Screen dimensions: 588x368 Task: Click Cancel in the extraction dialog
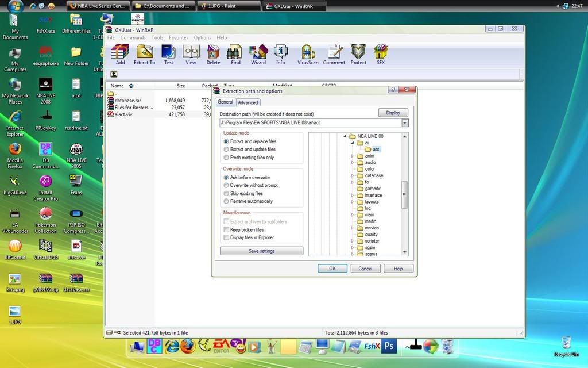365,269
